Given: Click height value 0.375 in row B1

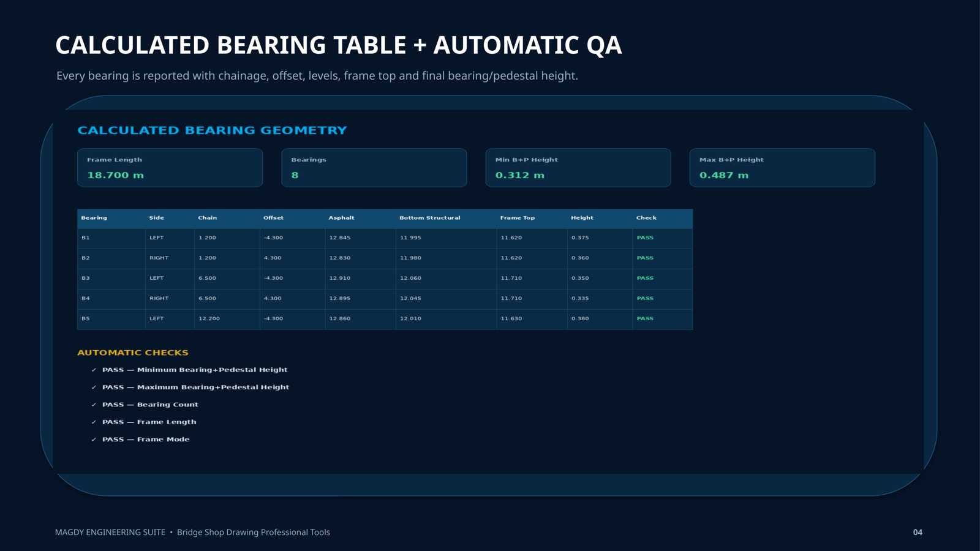Looking at the screenshot, I should tap(580, 238).
